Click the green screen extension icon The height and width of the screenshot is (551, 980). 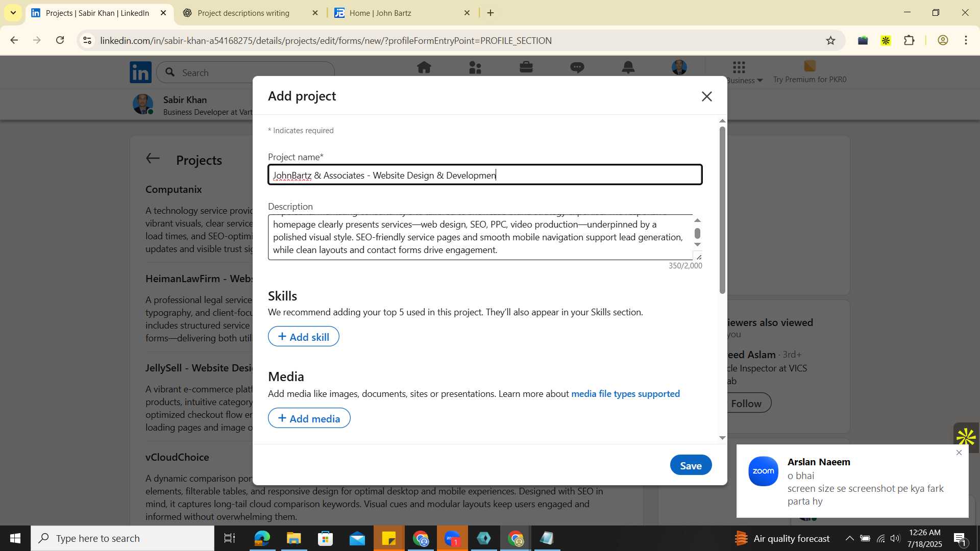(863, 41)
